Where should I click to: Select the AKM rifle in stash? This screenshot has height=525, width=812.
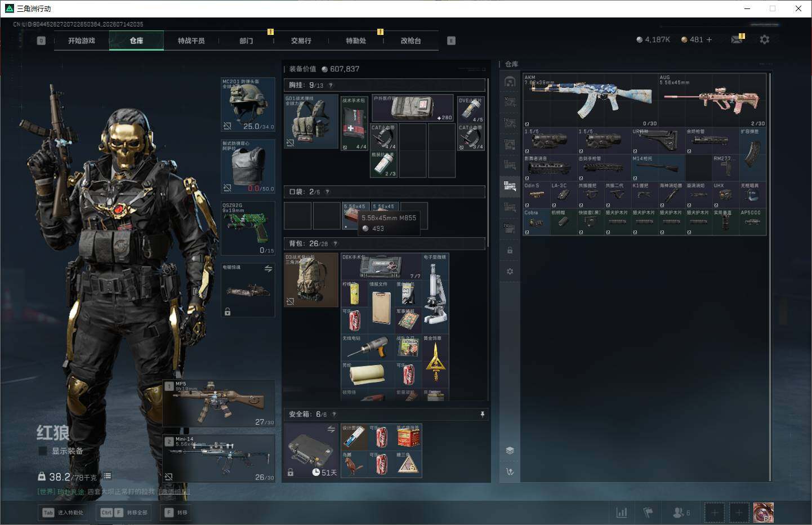click(x=590, y=100)
